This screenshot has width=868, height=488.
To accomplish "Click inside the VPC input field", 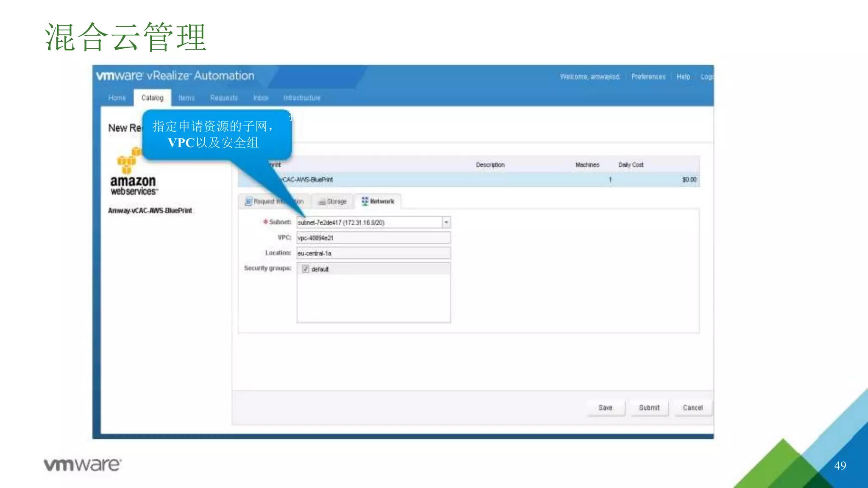I will tap(373, 238).
